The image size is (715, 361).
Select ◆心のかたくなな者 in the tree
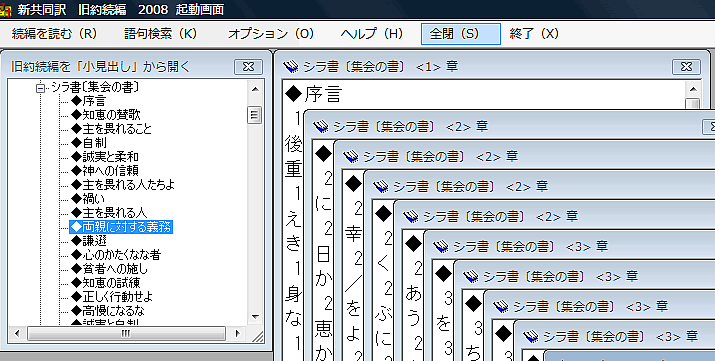(x=116, y=255)
